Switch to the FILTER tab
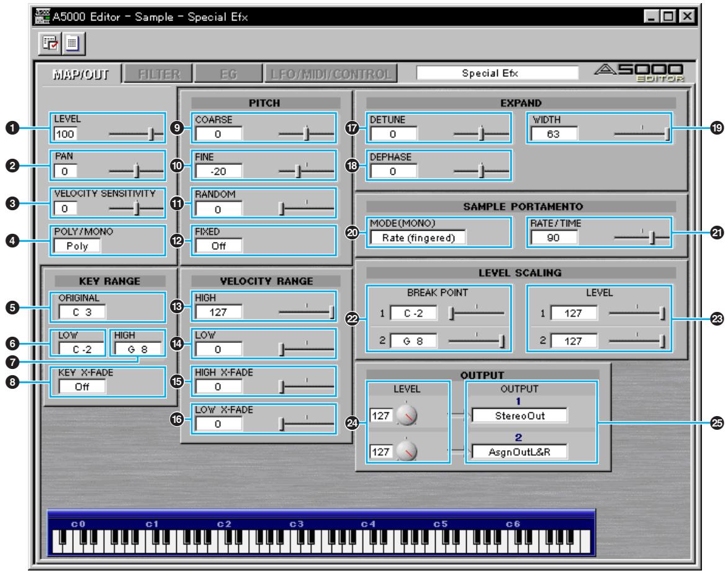This screenshot has height=573, width=728. [x=159, y=74]
